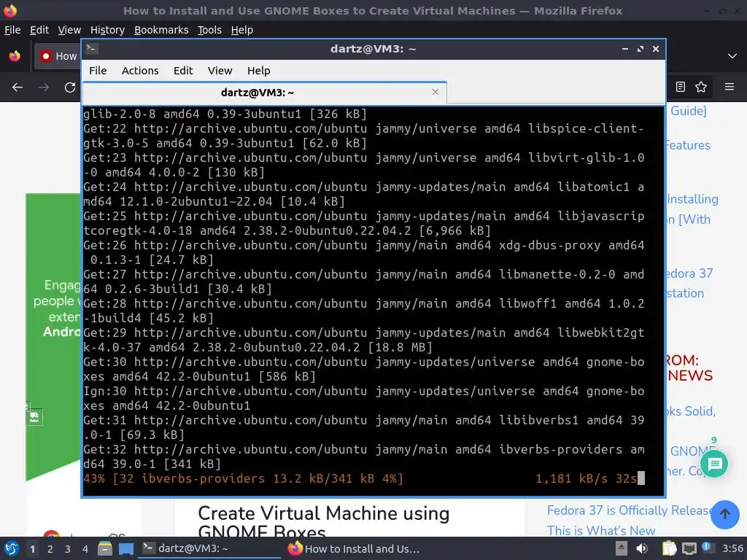747x560 pixels.
Task: Open the green chat bubble widget
Action: tap(715, 464)
